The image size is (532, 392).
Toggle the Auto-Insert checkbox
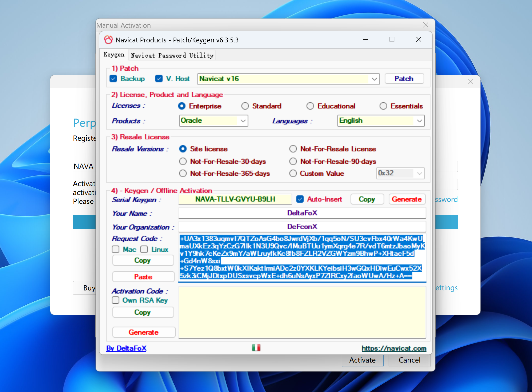click(x=300, y=199)
